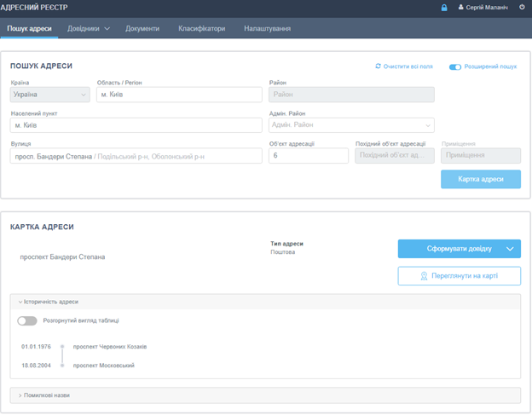Disable the Розширений пошук toggle
The image size is (532, 415).
click(455, 66)
